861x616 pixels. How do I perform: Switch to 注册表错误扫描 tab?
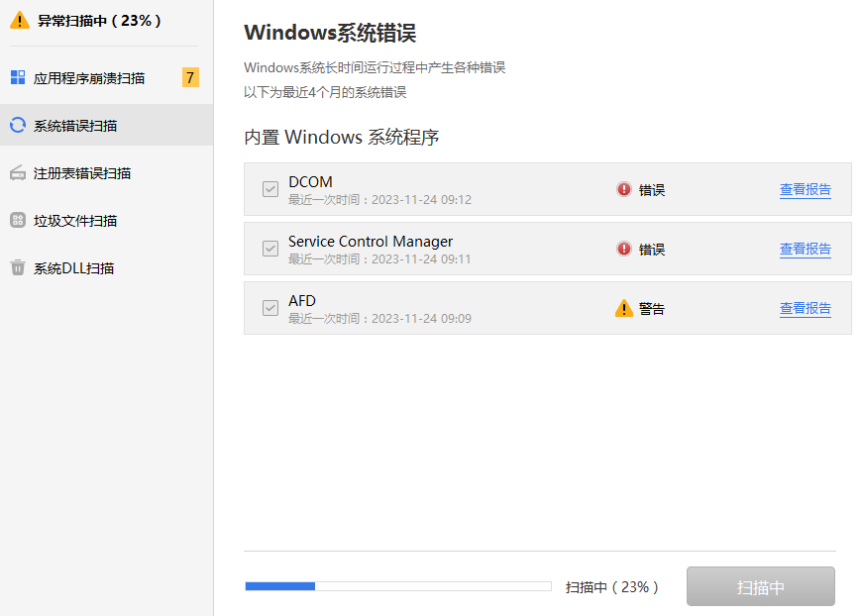click(82, 173)
